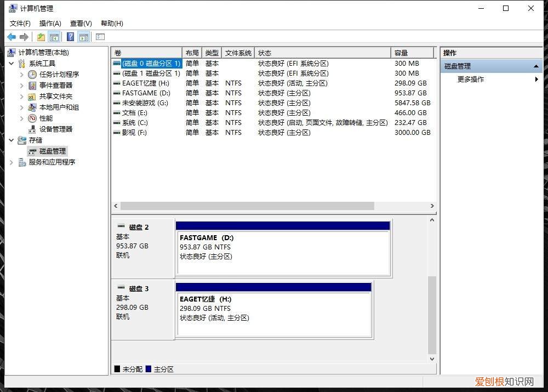Click the Back arrow in the toolbar
The width and height of the screenshot is (548, 392).
click(11, 37)
